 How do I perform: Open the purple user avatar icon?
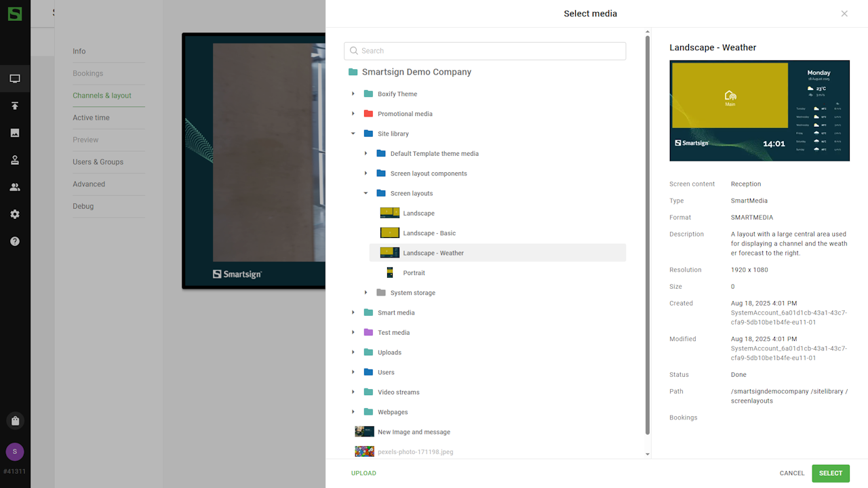tap(15, 452)
